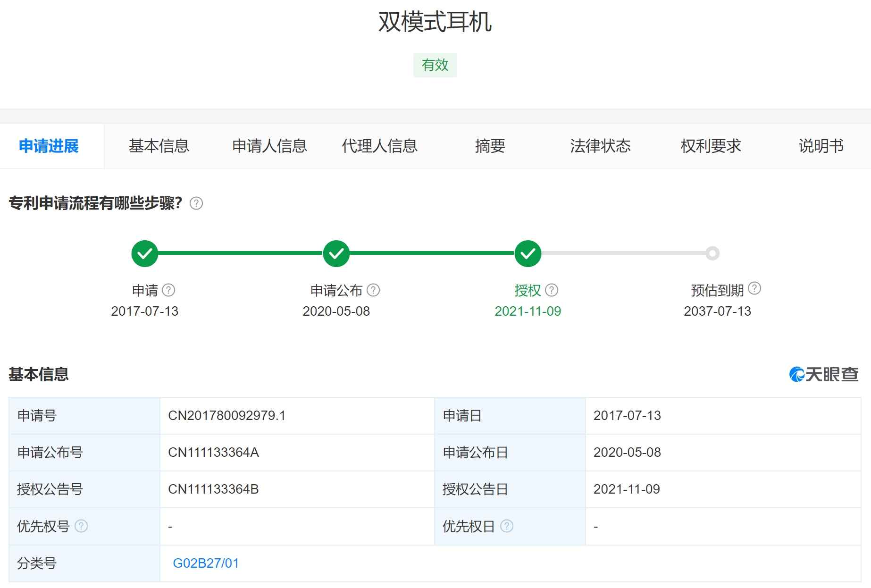This screenshot has height=588, width=871.
Task: Click the grey 预估到期 timeline node
Action: (x=712, y=253)
